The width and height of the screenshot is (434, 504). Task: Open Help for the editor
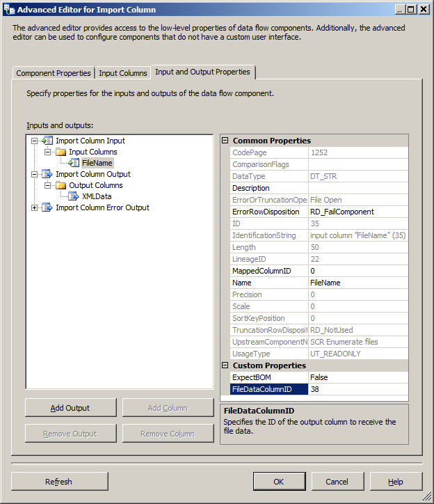coord(396,482)
